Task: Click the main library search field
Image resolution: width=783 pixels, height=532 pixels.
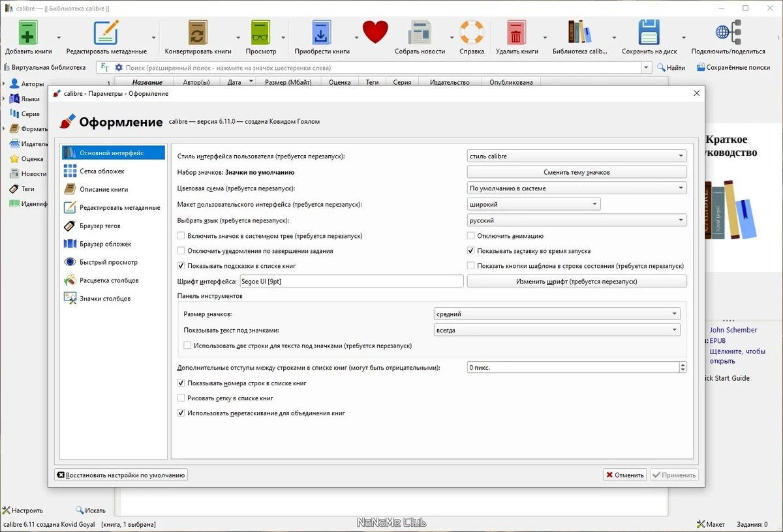Action: [382, 68]
